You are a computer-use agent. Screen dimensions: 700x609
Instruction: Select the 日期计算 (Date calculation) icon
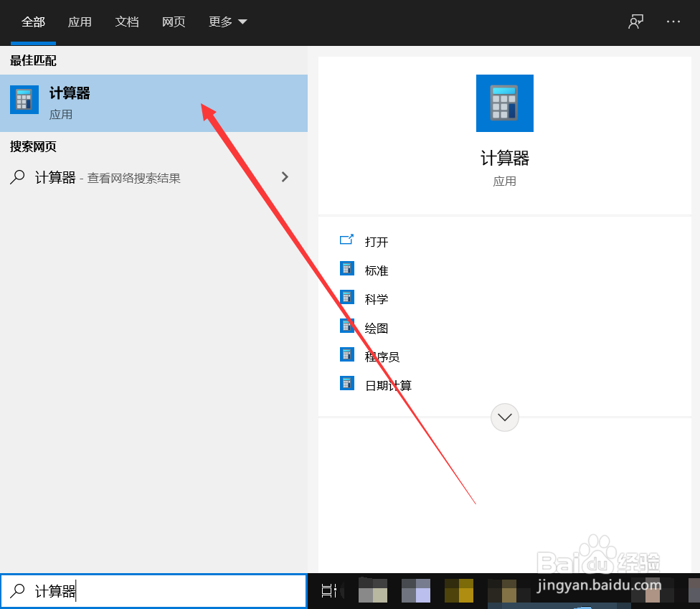pyautogui.click(x=346, y=384)
